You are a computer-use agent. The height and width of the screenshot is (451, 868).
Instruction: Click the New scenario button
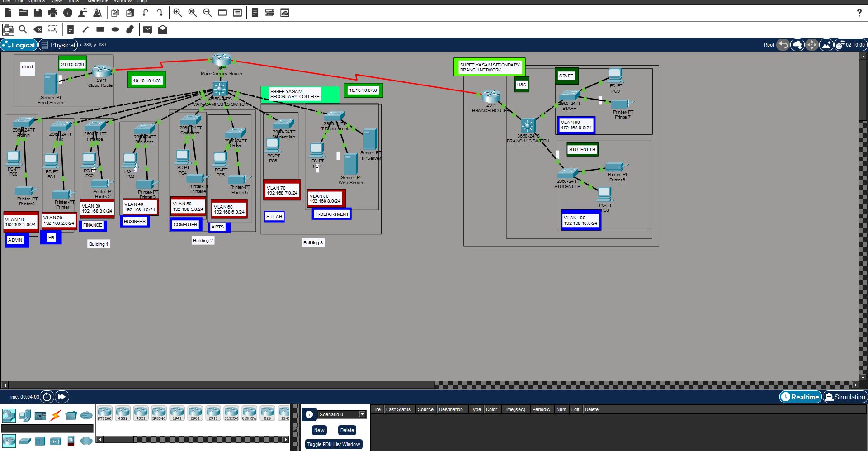click(x=319, y=430)
